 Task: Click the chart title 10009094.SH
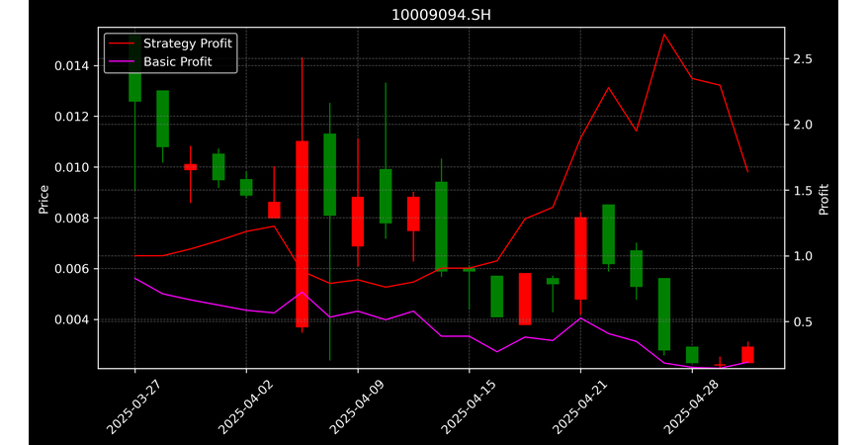441,15
